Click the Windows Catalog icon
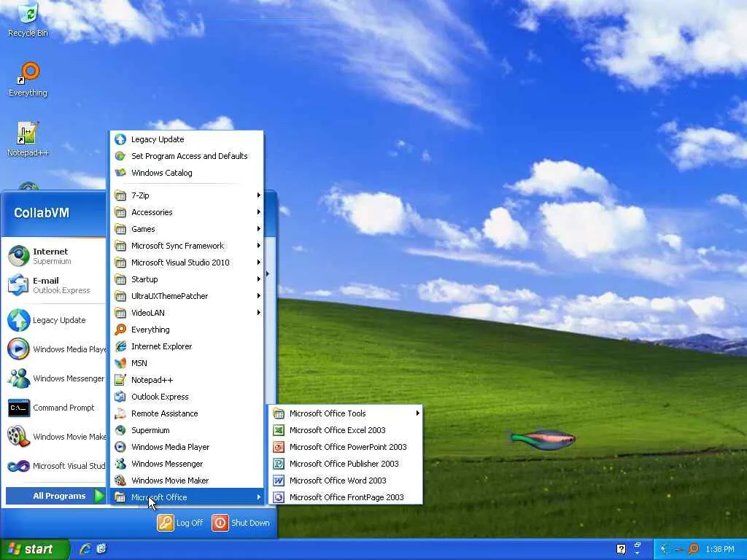Image resolution: width=747 pixels, height=560 pixels. coord(120,172)
